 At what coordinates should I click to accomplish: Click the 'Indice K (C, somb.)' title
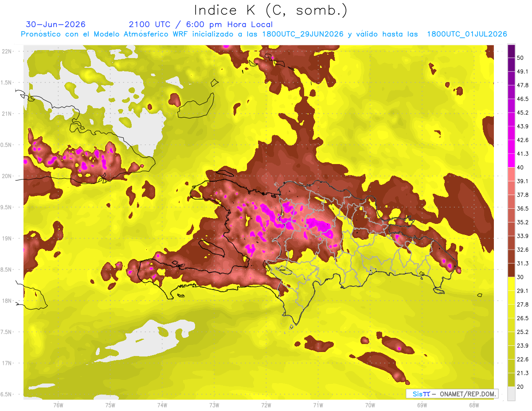pos(271,10)
